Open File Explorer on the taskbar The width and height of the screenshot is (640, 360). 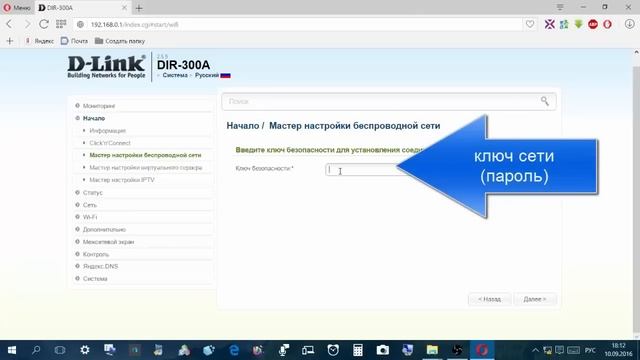pos(432,350)
